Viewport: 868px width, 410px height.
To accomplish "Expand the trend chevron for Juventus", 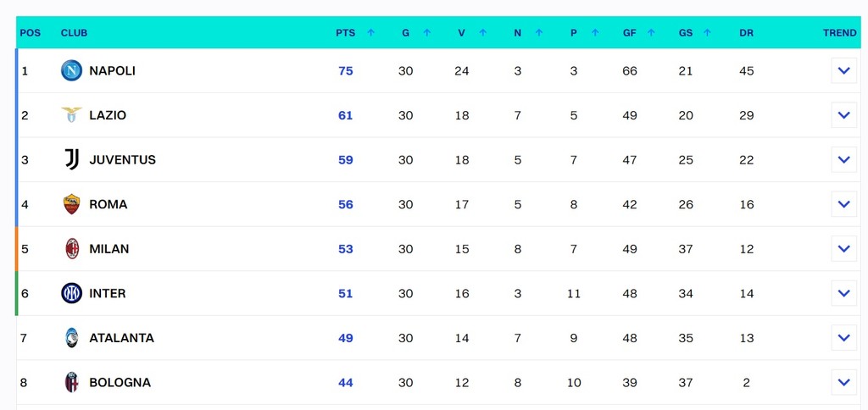I will tap(843, 160).
